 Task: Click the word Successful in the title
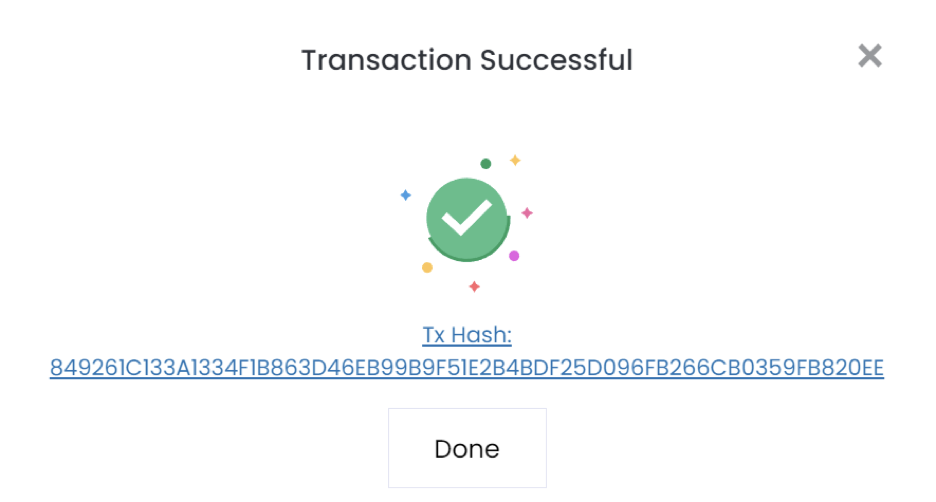click(556, 60)
